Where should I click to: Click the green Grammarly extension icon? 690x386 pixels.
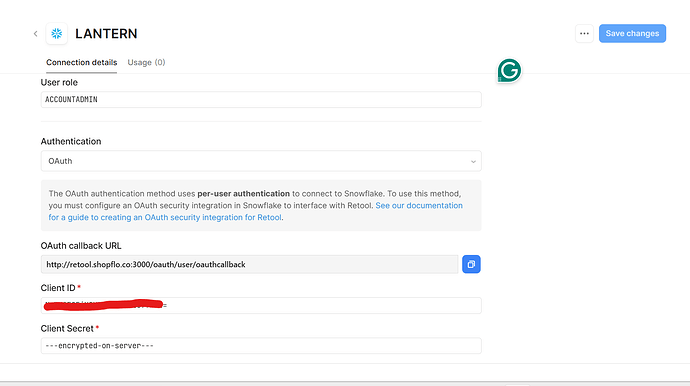[509, 70]
